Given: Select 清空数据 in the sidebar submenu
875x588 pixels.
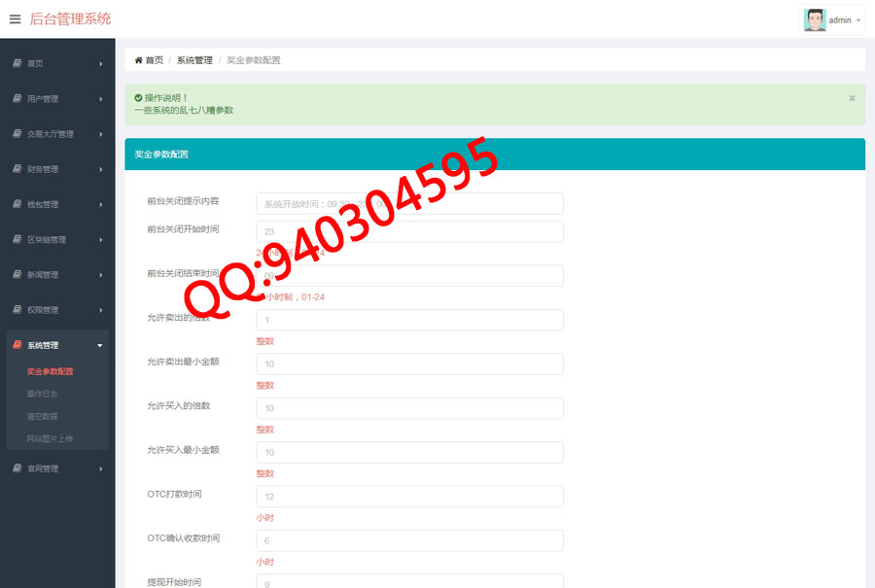Looking at the screenshot, I should pos(42,416).
